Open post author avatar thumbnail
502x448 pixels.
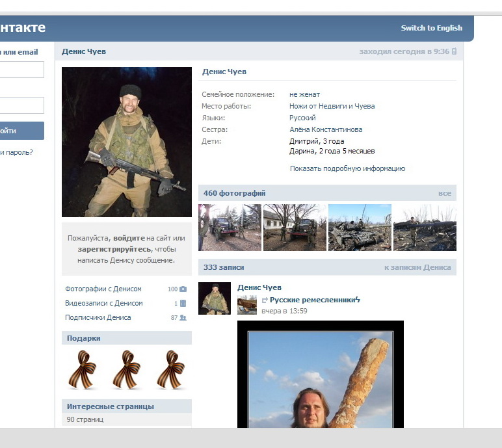pos(215,298)
